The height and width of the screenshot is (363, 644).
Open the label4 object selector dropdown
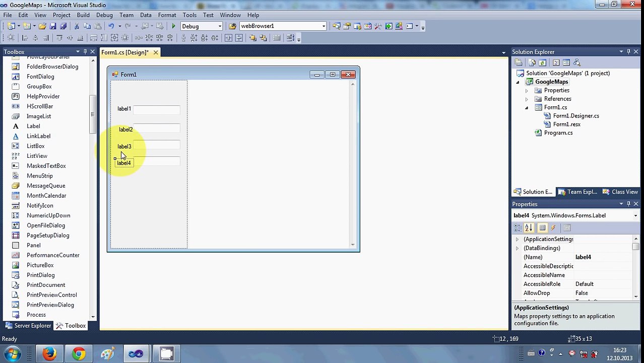click(635, 216)
